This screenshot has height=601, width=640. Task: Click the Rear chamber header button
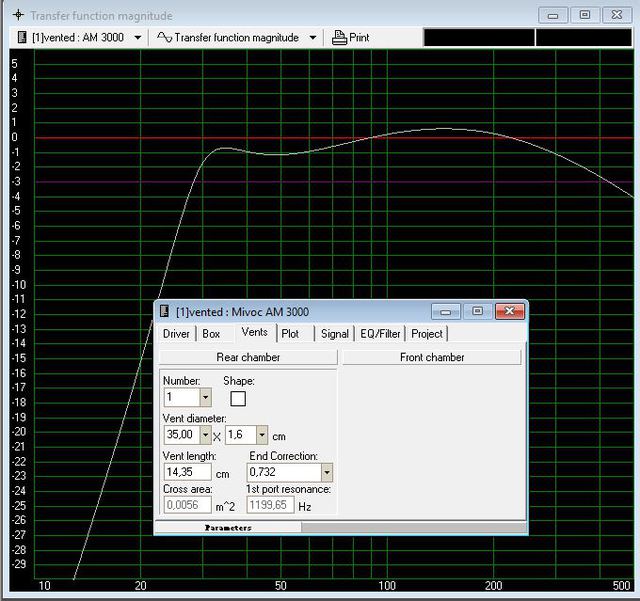point(248,357)
